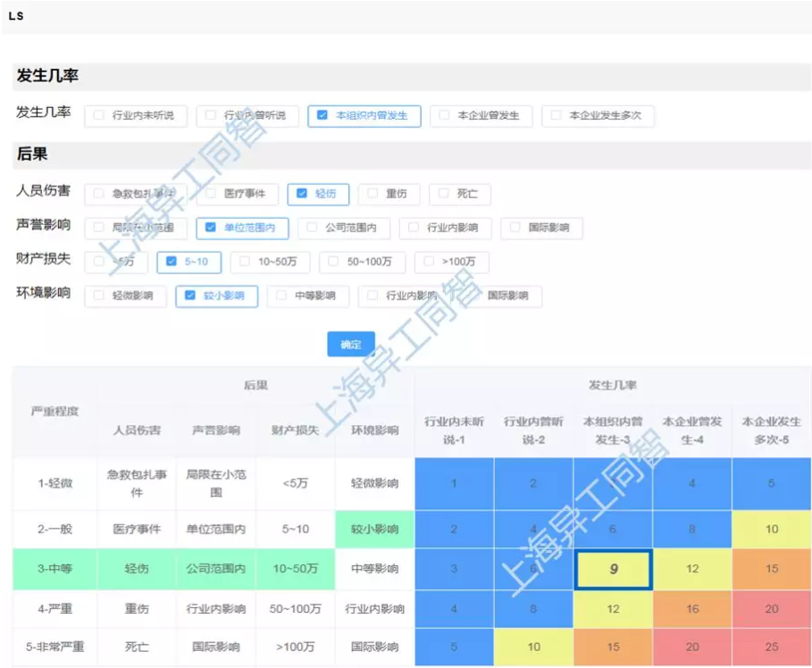Select the orange matrix cell 16
Viewport: 812px width, 668px height.
[691, 608]
